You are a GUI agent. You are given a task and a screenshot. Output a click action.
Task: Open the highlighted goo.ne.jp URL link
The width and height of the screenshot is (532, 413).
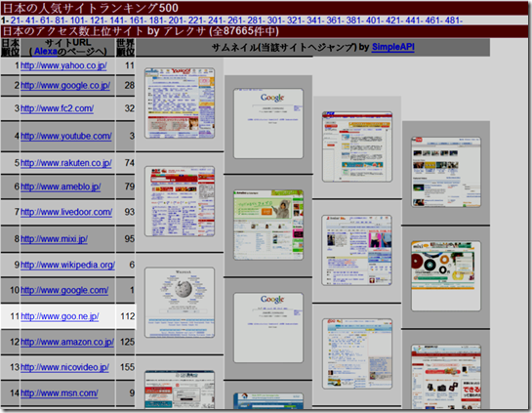(x=60, y=316)
